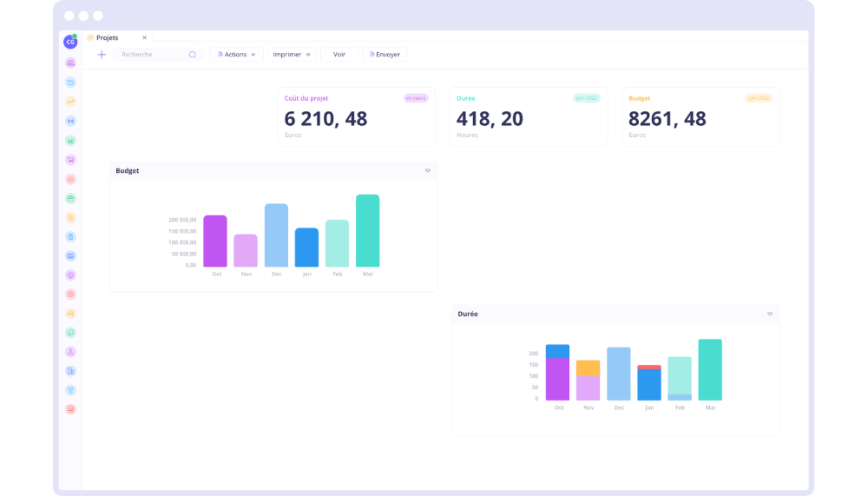Click the March bar in the Budget chart
Viewport: 868px width, 496px height.
pyautogui.click(x=367, y=231)
